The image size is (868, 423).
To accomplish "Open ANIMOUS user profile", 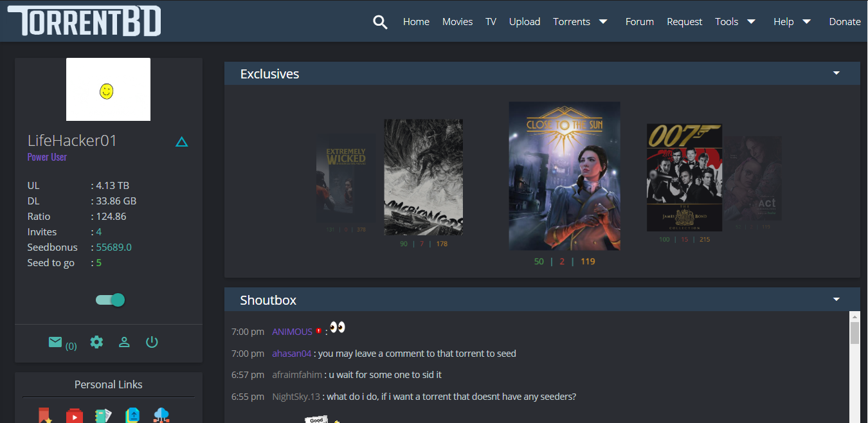I will point(292,332).
